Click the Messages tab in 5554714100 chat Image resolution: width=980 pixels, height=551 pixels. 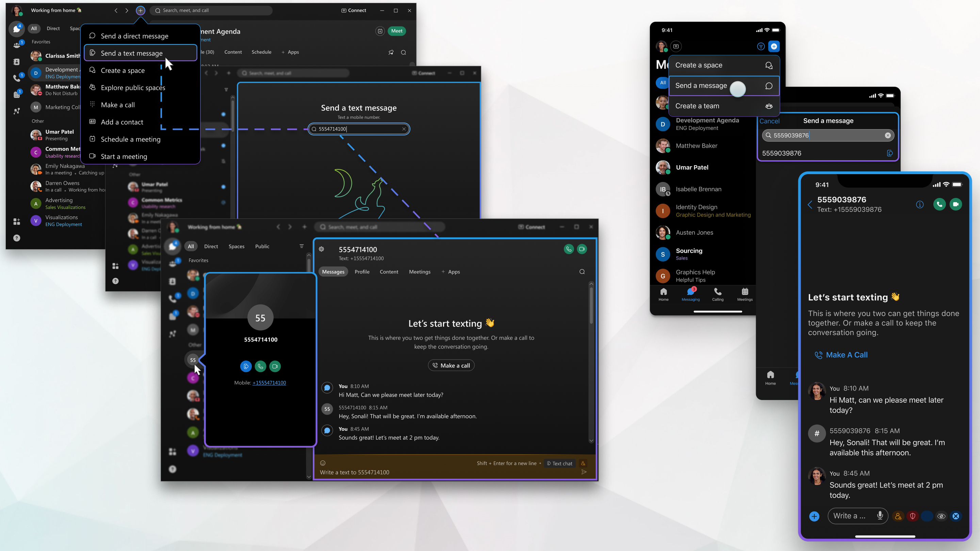[x=334, y=272]
